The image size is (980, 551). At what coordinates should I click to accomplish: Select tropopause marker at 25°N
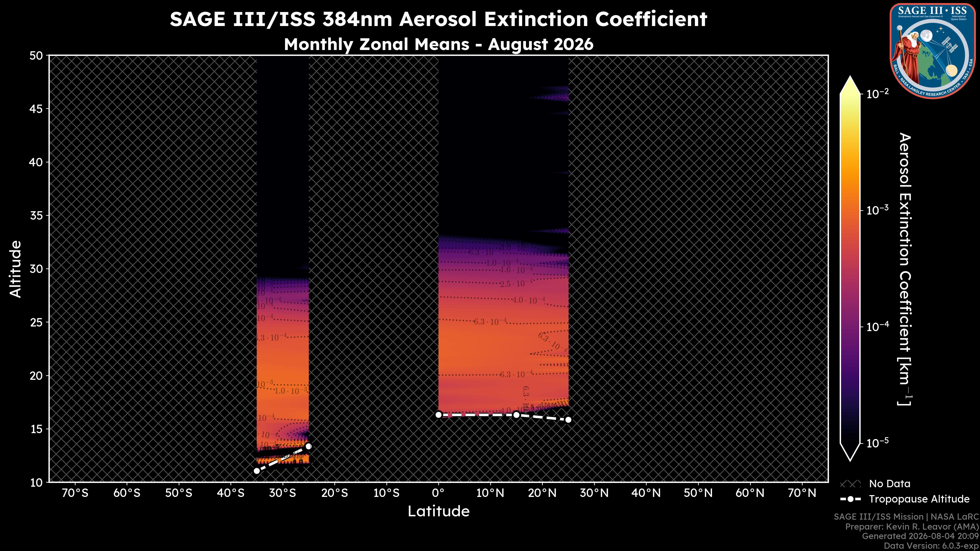point(568,420)
